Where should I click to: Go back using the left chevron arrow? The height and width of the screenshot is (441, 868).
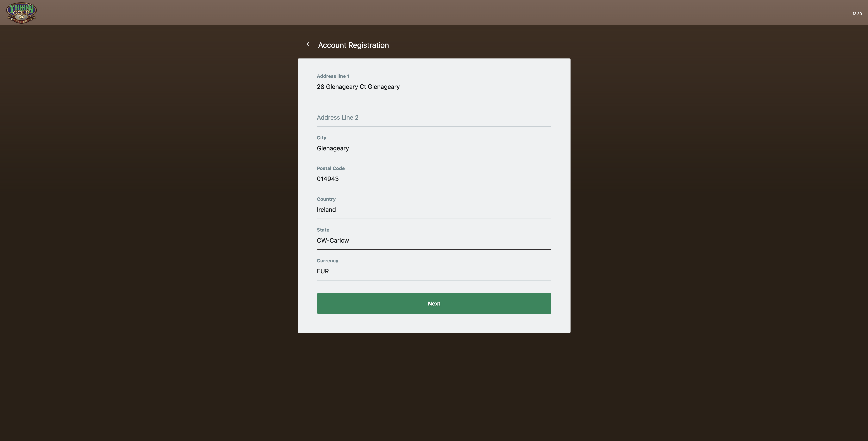(308, 45)
